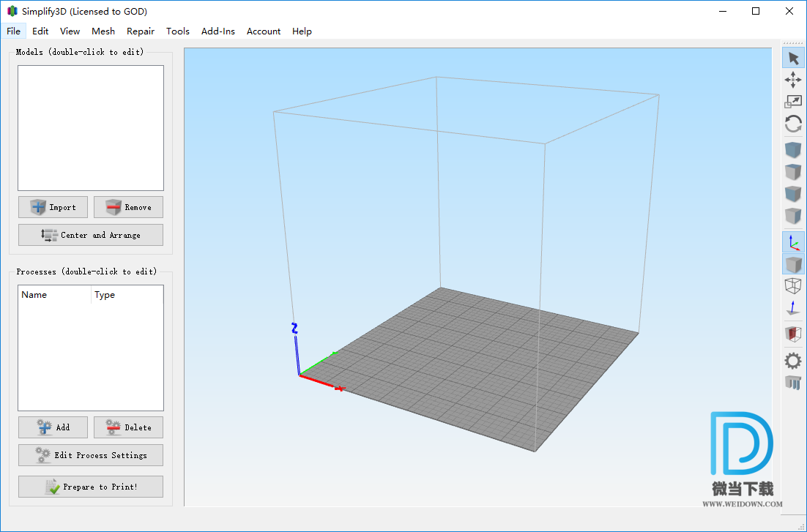
Task: Open Edit Process Settings
Action: [91, 455]
